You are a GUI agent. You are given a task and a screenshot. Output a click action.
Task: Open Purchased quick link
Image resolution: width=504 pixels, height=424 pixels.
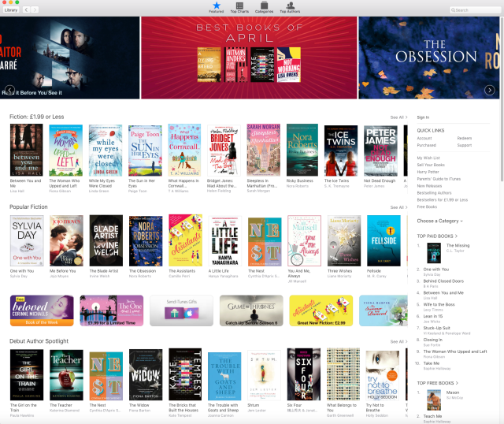[x=427, y=145]
